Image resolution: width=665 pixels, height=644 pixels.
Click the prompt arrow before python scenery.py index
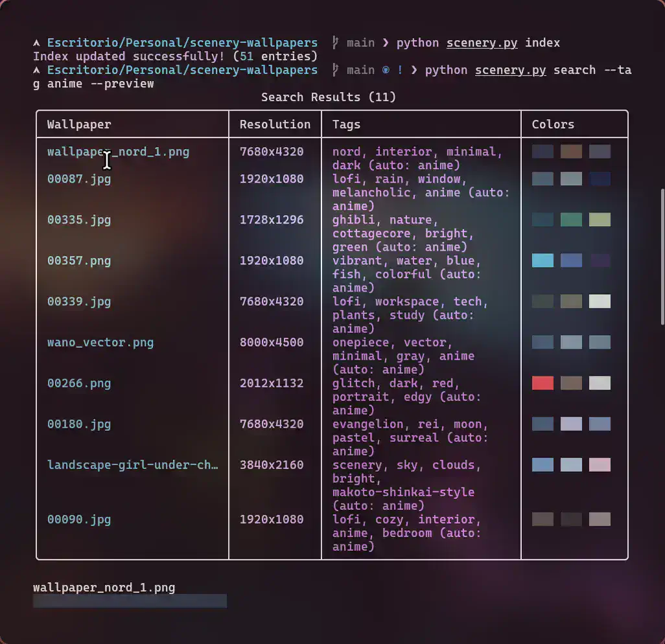[x=386, y=43]
